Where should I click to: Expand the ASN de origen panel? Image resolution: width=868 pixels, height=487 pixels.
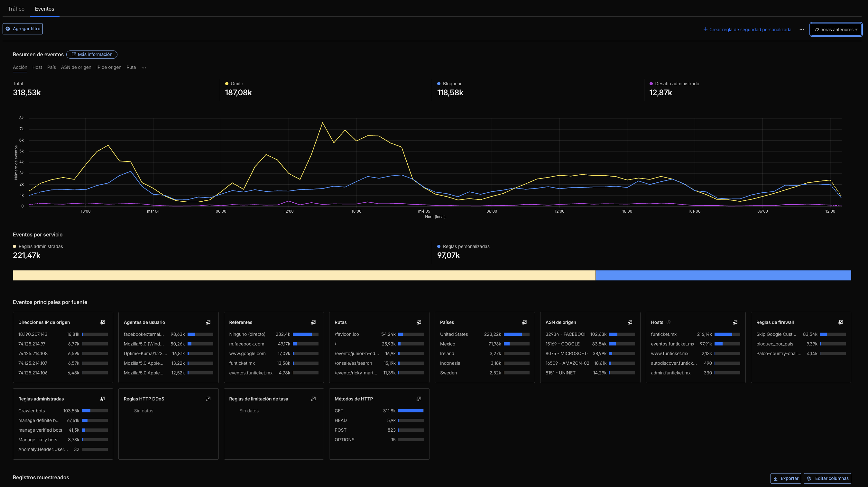point(630,322)
